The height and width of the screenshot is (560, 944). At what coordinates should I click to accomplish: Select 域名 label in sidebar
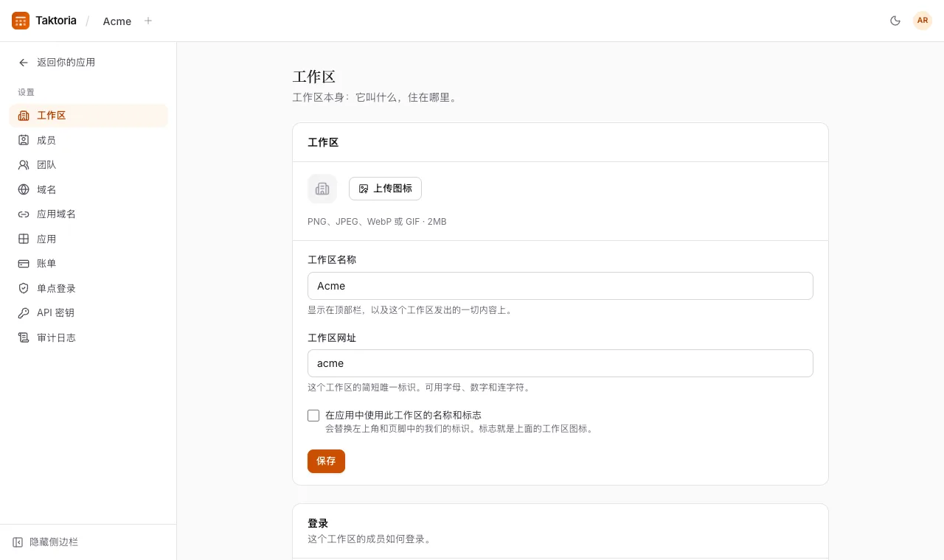coord(46,189)
